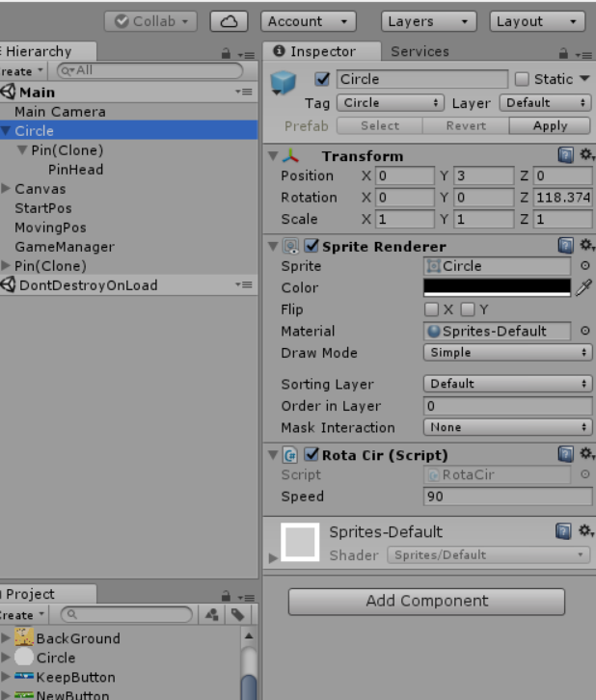The height and width of the screenshot is (700, 596).
Task: Click the Prefab Apply button
Action: (x=550, y=125)
